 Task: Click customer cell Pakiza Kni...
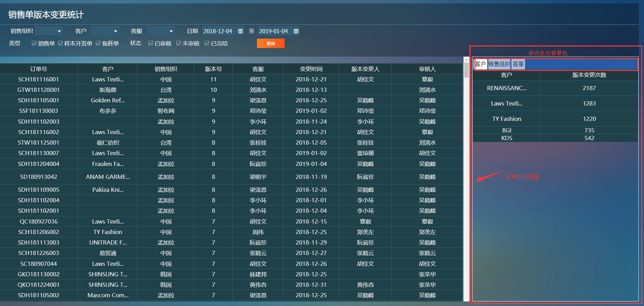click(108, 190)
